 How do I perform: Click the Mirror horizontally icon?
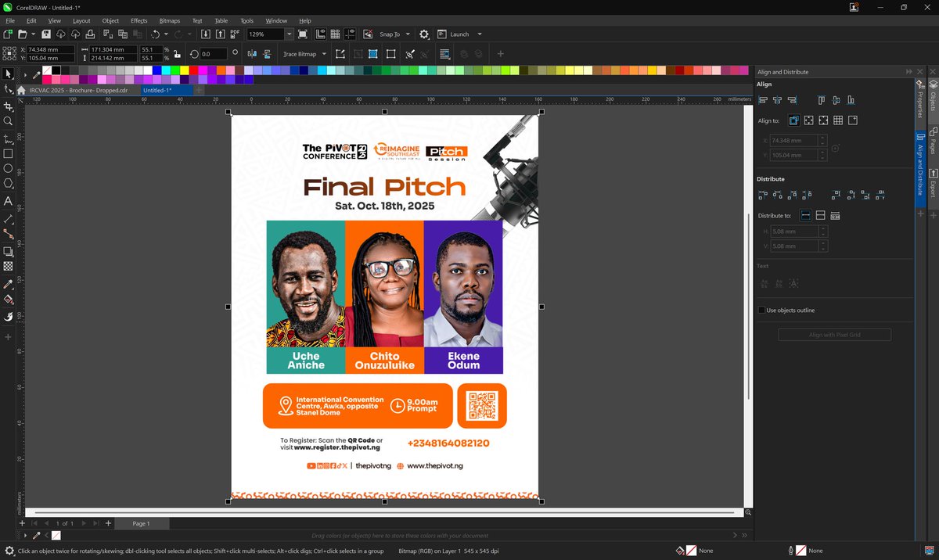pyautogui.click(x=251, y=54)
